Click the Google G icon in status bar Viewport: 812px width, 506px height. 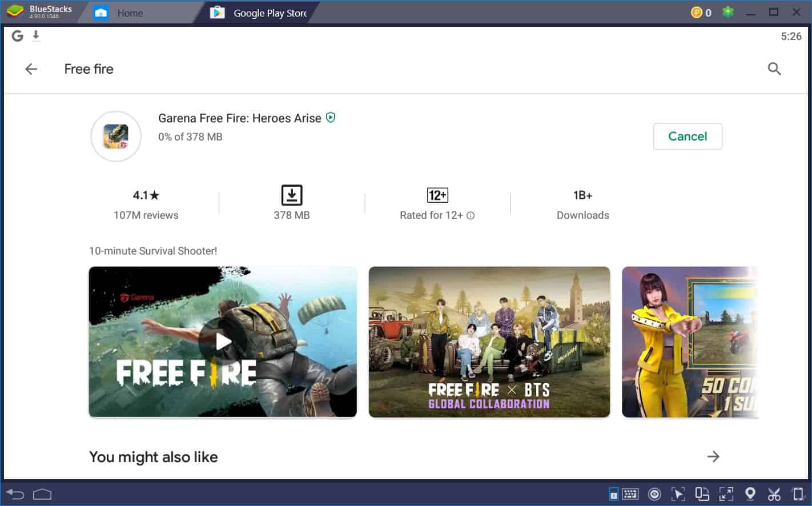pyautogui.click(x=18, y=36)
